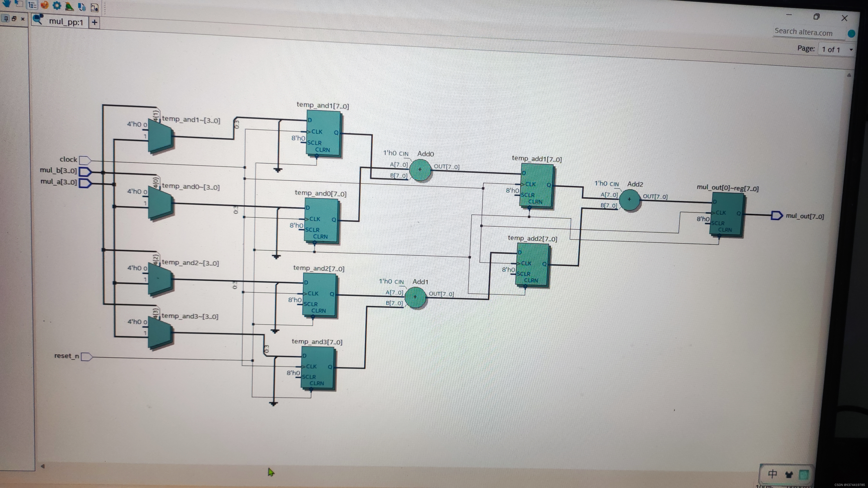
Task: Toggle the netlist navigator hierarchy icon
Action: click(32, 5)
